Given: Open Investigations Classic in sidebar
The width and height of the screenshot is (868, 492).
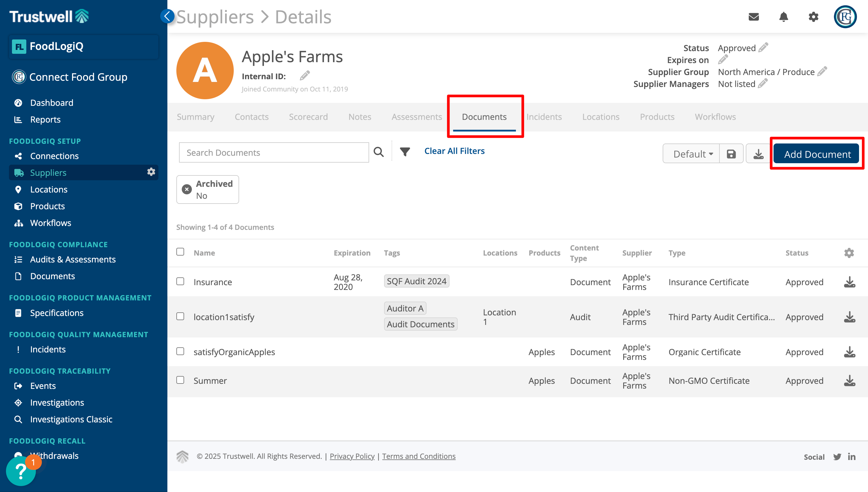Looking at the screenshot, I should point(71,419).
